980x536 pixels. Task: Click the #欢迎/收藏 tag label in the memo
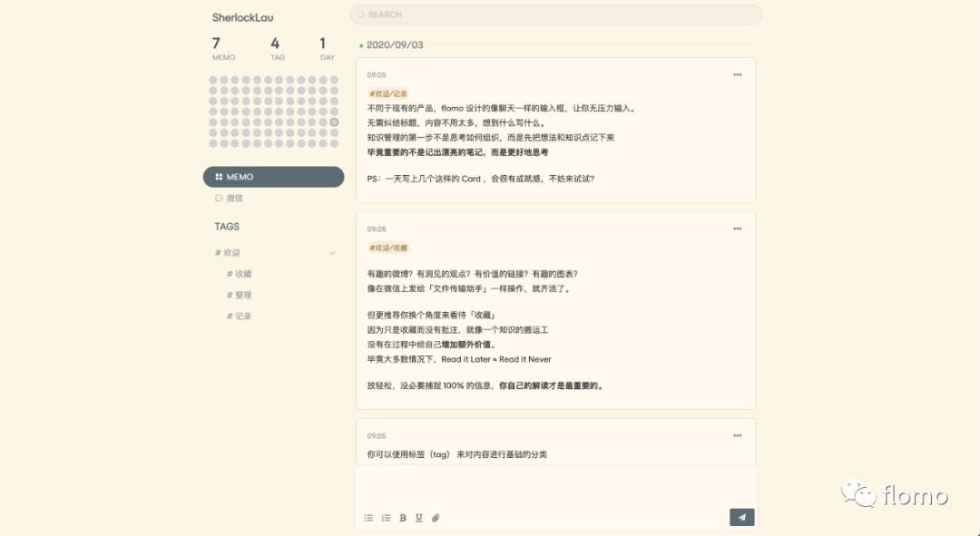388,248
